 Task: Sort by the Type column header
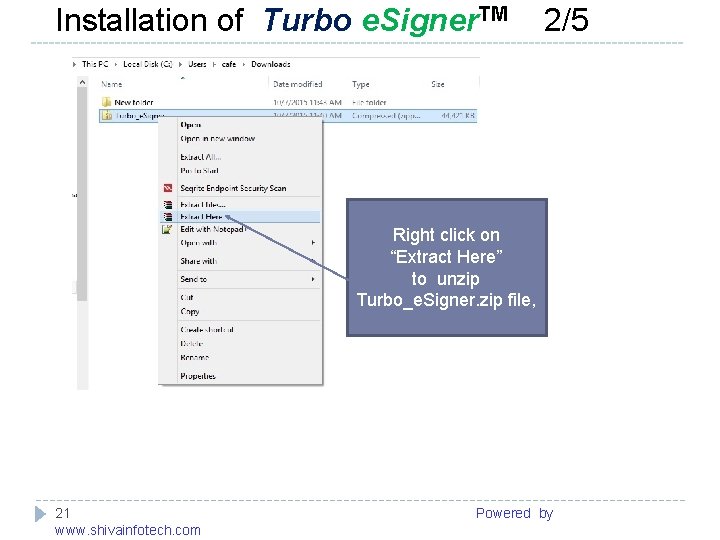(360, 84)
